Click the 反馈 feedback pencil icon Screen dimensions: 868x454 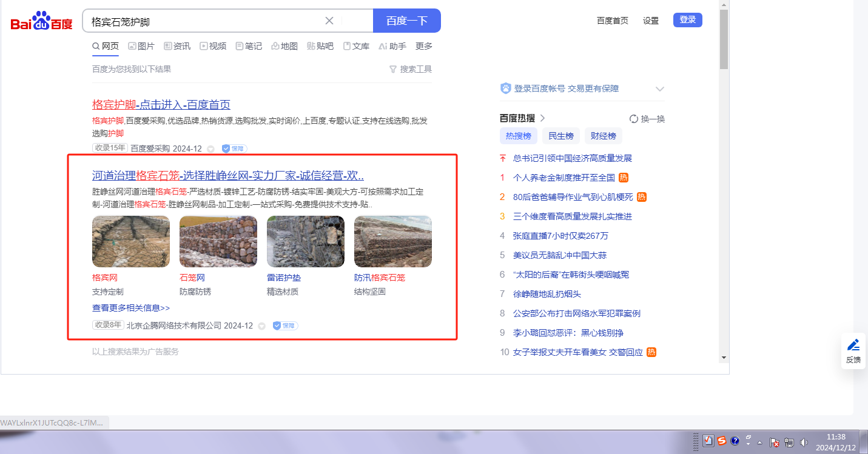tap(853, 345)
